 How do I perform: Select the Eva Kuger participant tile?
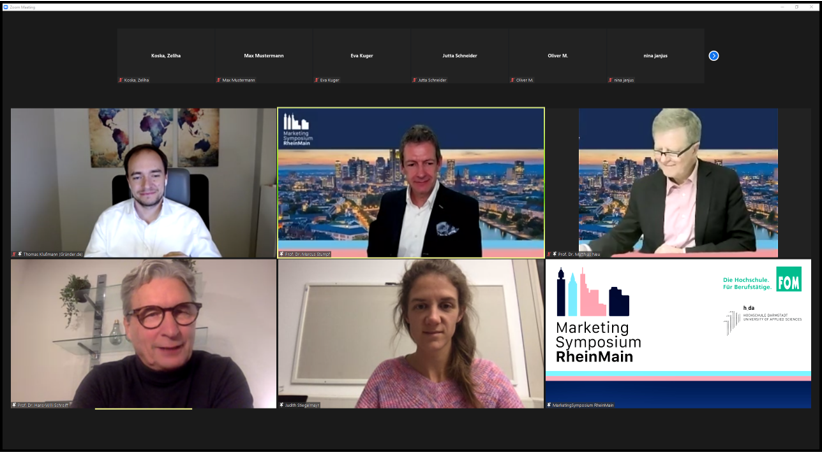pyautogui.click(x=362, y=56)
